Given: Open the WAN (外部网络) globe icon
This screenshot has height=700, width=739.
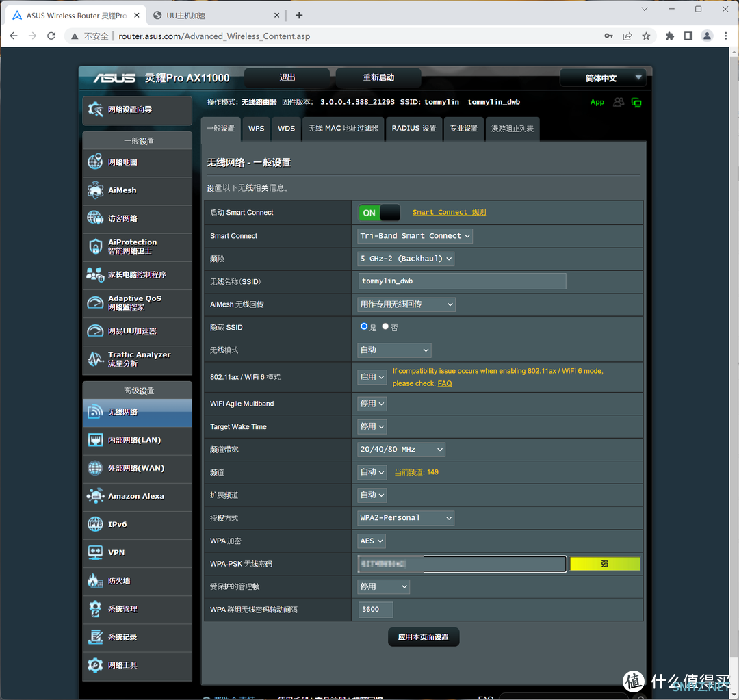Looking at the screenshot, I should [95, 468].
